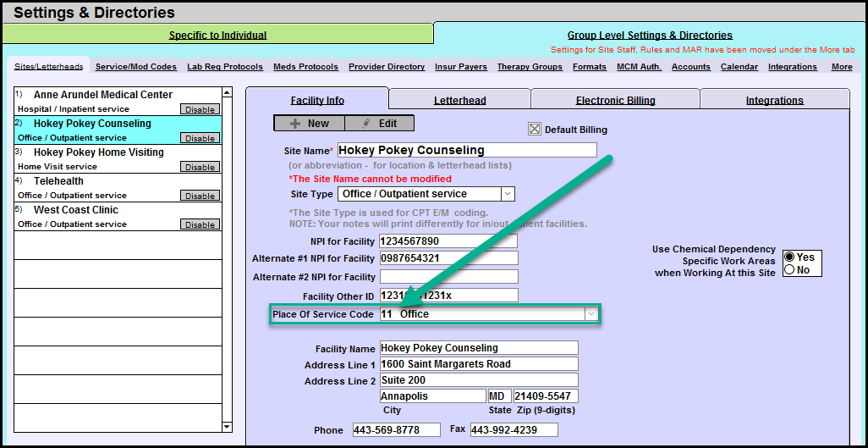Screen dimensions: 868x448
Task: Click the Phone number input field
Action: pos(396,430)
